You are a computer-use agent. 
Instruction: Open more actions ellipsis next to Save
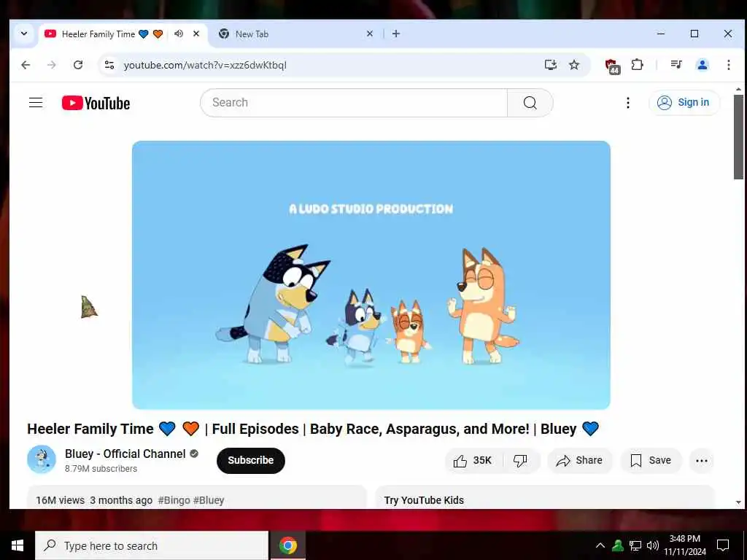pos(701,461)
